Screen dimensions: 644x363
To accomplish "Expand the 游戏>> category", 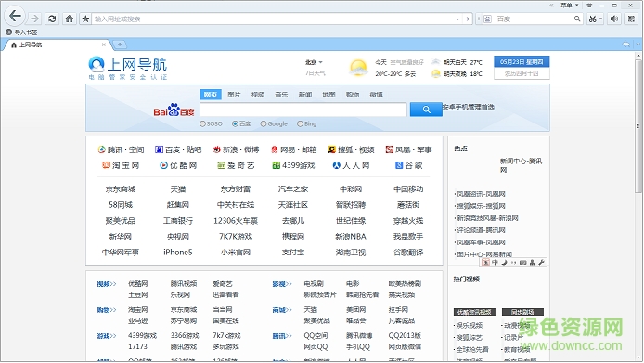I will 107,336.
